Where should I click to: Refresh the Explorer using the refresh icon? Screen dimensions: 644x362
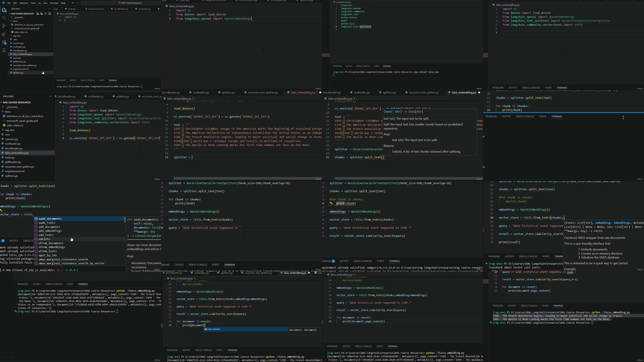(x=45, y=14)
